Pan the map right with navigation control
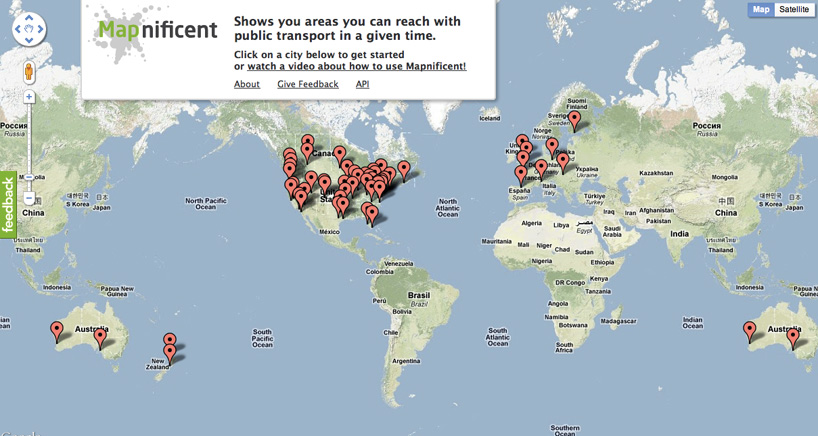818x436 pixels. (x=40, y=29)
